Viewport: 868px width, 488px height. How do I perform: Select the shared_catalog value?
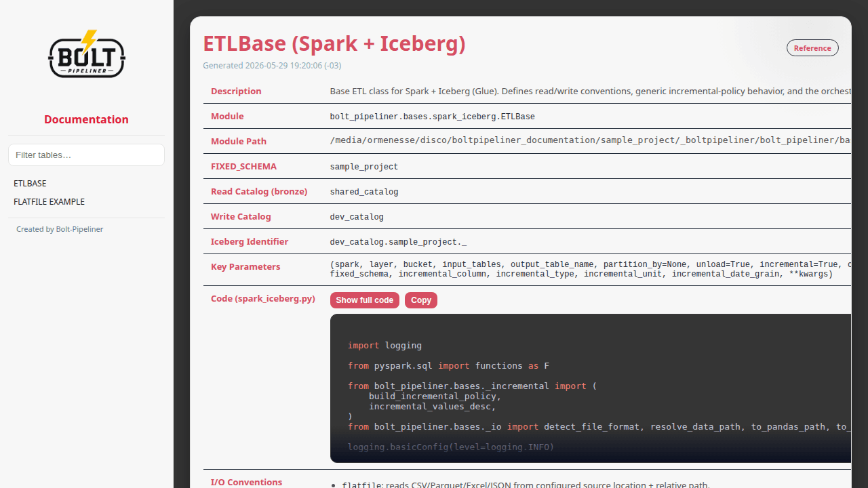[x=364, y=192]
